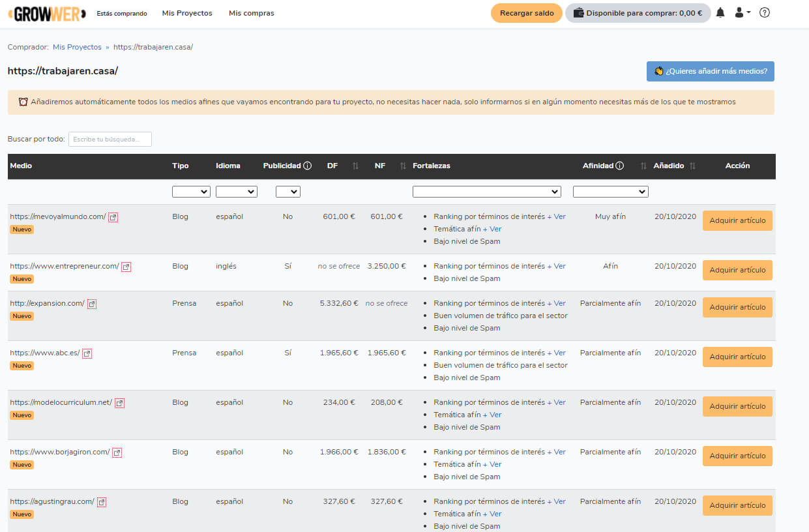809x532 pixels.
Task: Open the Idioma filter dropdown
Action: click(237, 192)
